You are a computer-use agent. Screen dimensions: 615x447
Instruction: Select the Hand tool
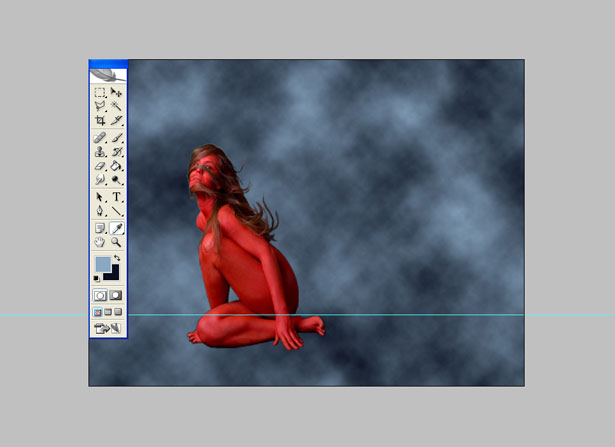pyautogui.click(x=100, y=242)
